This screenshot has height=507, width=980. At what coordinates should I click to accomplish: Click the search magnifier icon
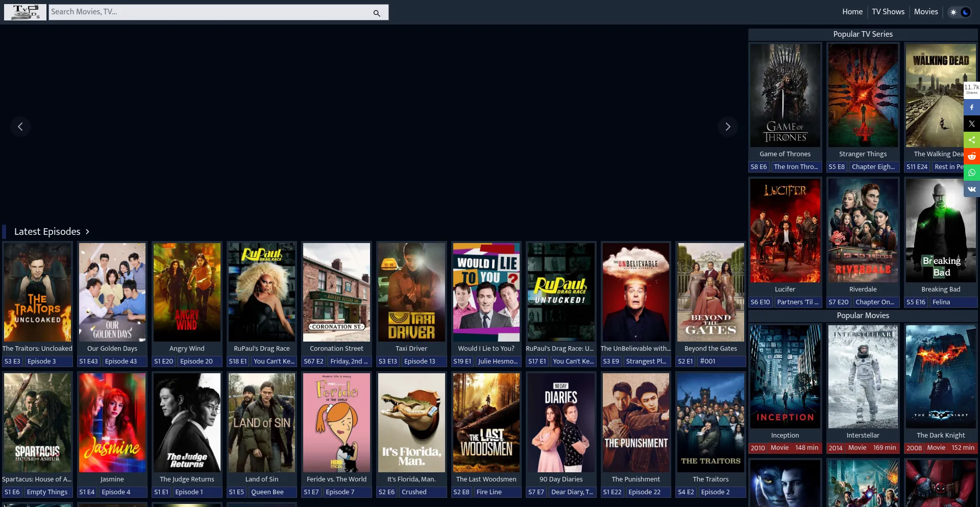click(x=377, y=13)
